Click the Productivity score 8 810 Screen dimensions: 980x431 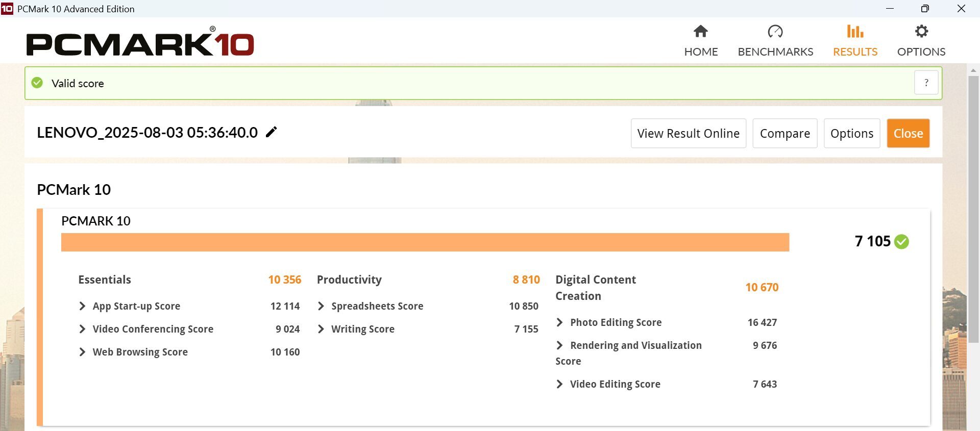point(526,280)
